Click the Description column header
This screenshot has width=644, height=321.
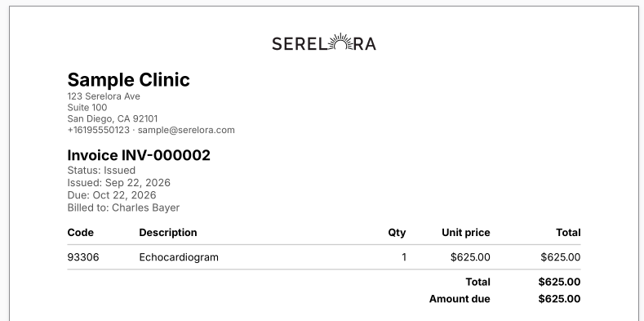[x=168, y=233]
